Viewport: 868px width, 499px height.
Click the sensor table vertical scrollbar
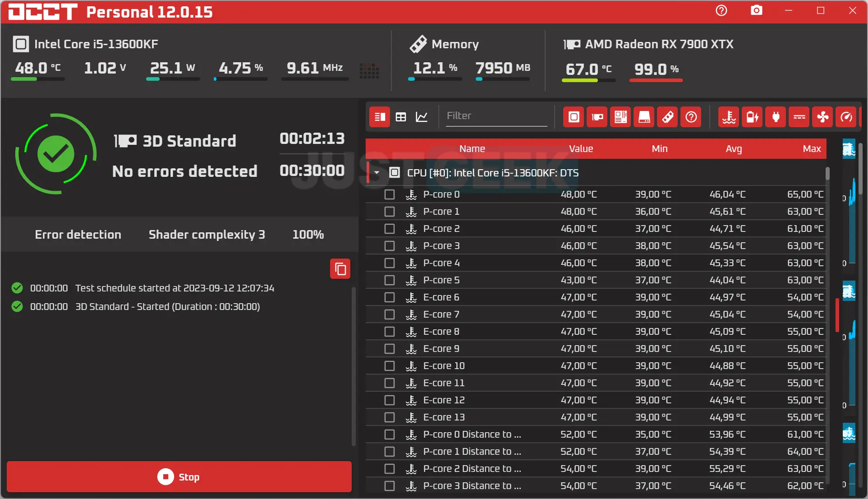pos(827,174)
